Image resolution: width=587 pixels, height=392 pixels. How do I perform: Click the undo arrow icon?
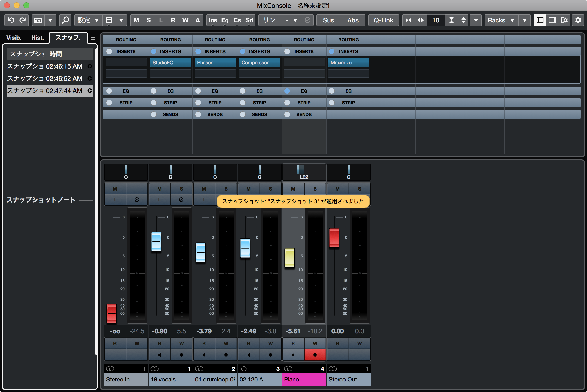11,20
